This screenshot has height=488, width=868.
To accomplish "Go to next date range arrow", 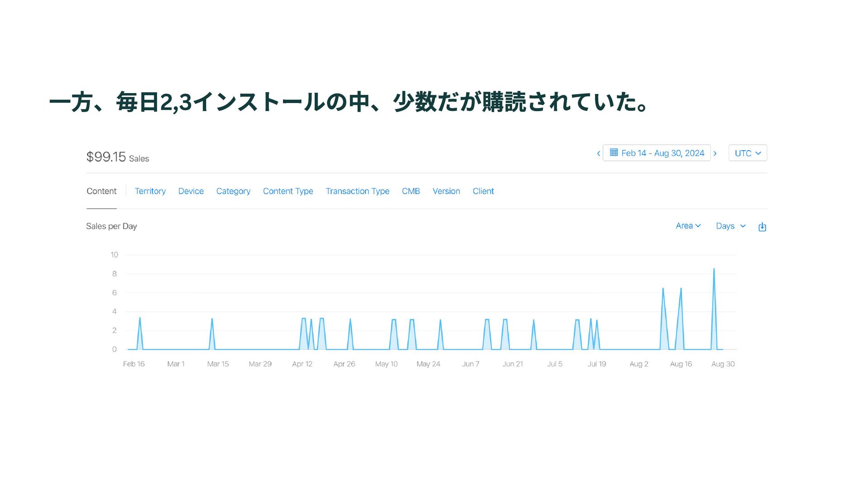I will (x=715, y=154).
